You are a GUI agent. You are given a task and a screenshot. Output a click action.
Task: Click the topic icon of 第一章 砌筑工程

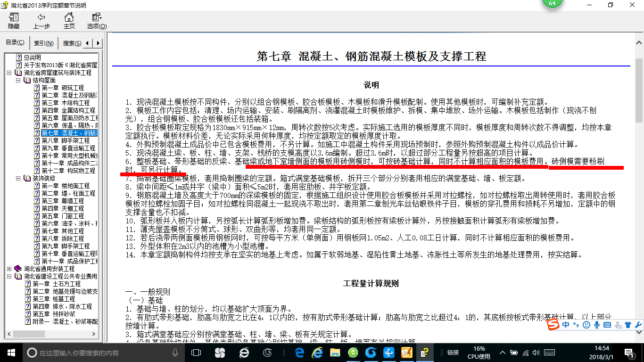click(x=37, y=88)
